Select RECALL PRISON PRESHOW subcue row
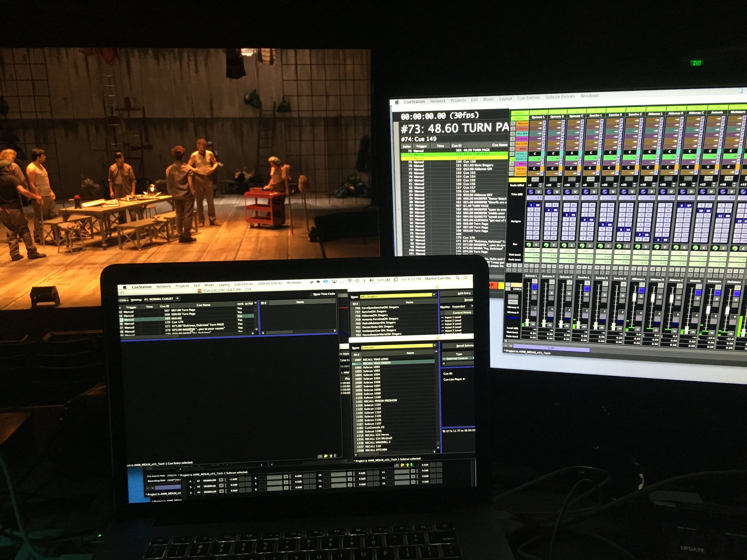Image resolution: width=747 pixels, height=560 pixels. tap(395, 401)
